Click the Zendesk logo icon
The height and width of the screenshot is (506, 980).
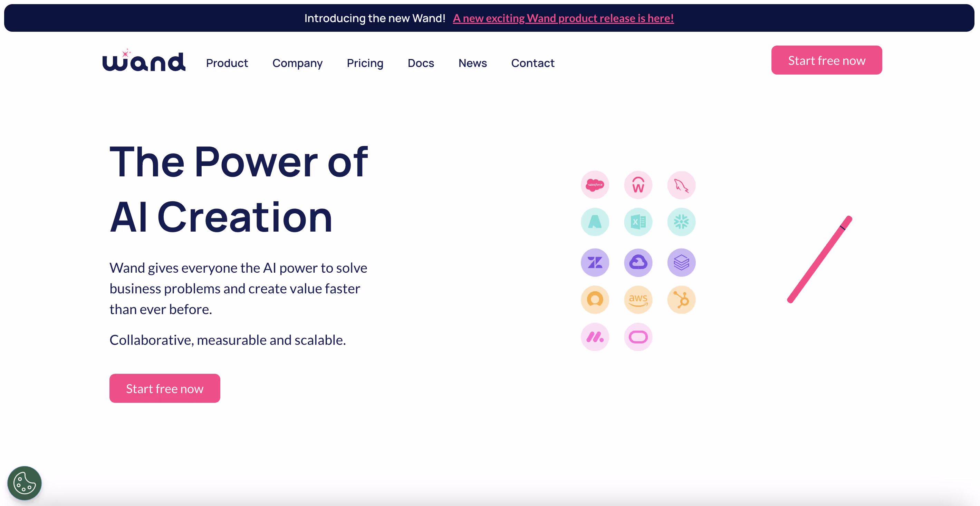(595, 262)
